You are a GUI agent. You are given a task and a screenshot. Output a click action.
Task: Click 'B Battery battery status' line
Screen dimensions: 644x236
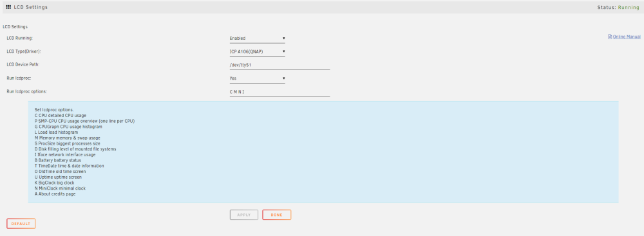pos(58,161)
